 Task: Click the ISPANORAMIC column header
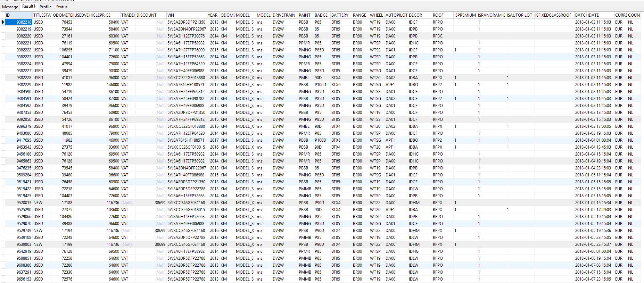pyautogui.click(x=492, y=15)
